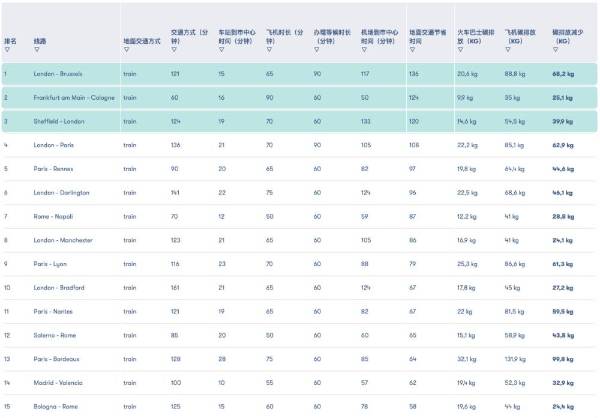The image size is (600, 418).
Task: Select the Paris - Rennes route
Action: [x=53, y=169]
